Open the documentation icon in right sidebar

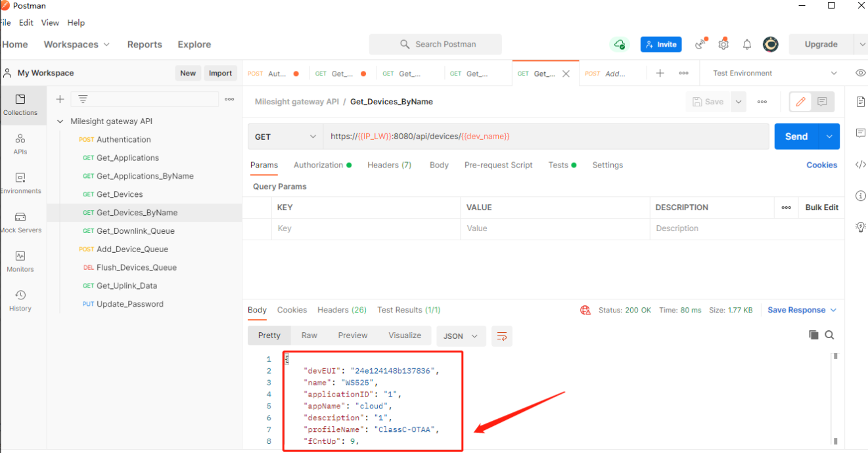tap(861, 102)
